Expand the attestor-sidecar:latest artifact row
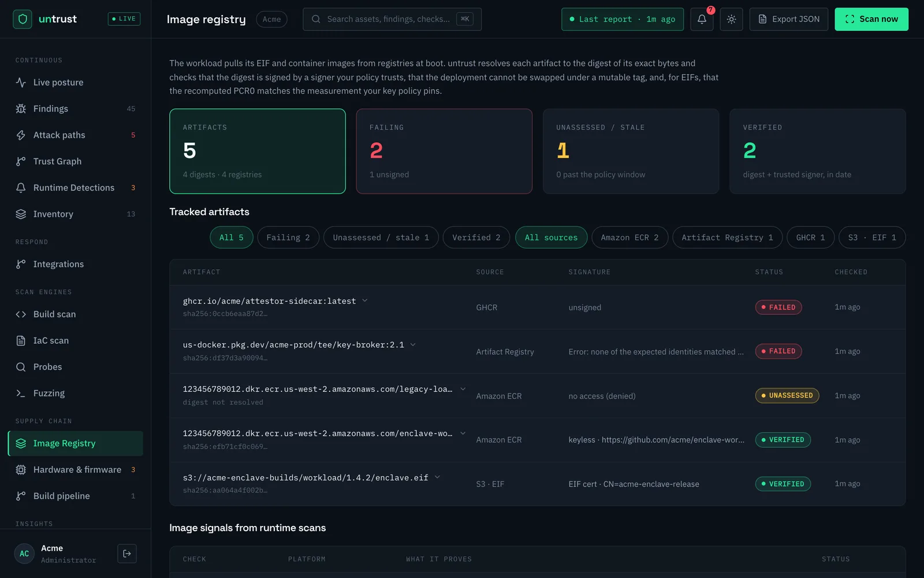 pos(365,301)
